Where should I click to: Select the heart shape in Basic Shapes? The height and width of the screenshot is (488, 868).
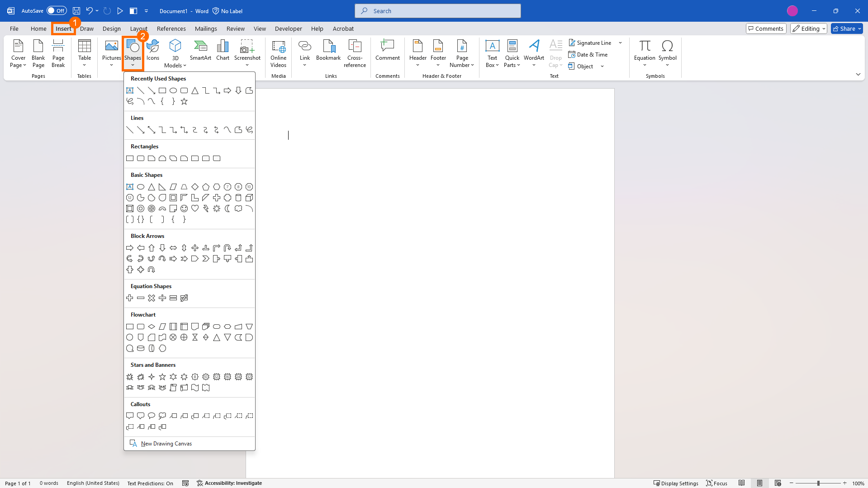195,208
